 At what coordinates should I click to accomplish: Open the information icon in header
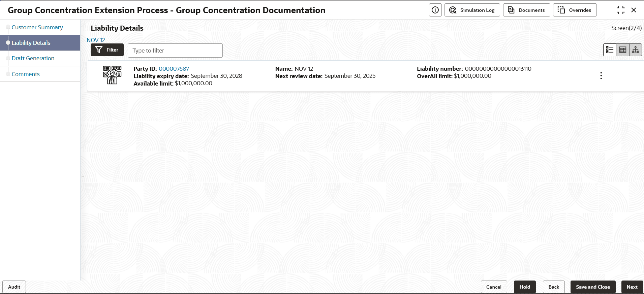[x=435, y=10]
